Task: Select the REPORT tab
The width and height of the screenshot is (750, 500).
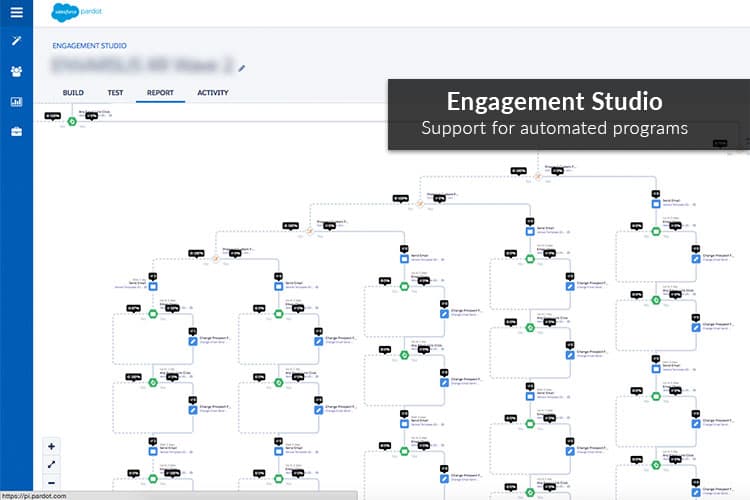Action: pyautogui.click(x=160, y=93)
